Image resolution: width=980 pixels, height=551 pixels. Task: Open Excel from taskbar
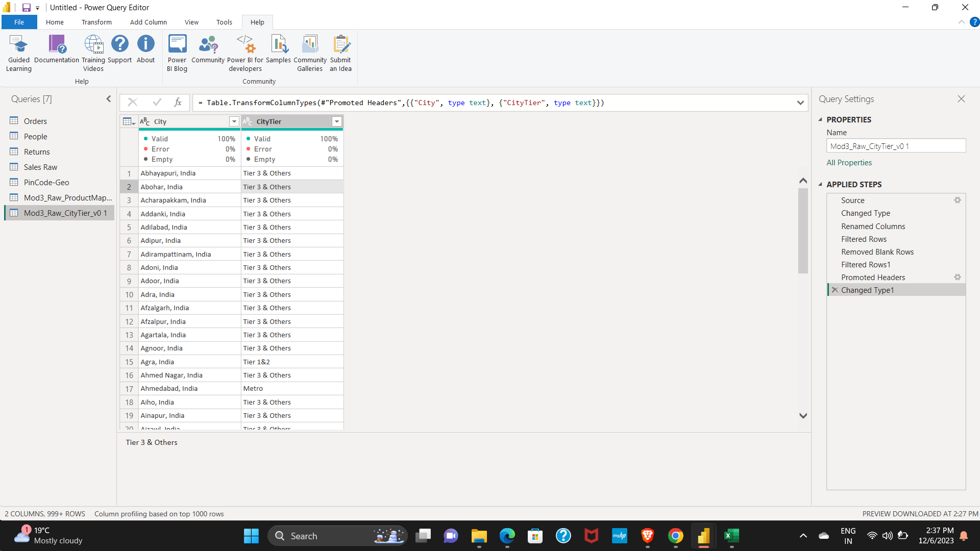(731, 536)
